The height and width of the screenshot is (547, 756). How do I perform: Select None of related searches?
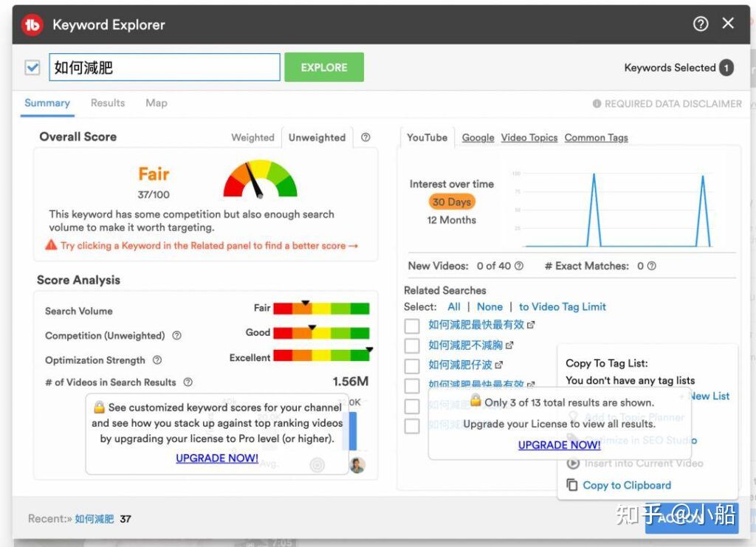click(489, 307)
